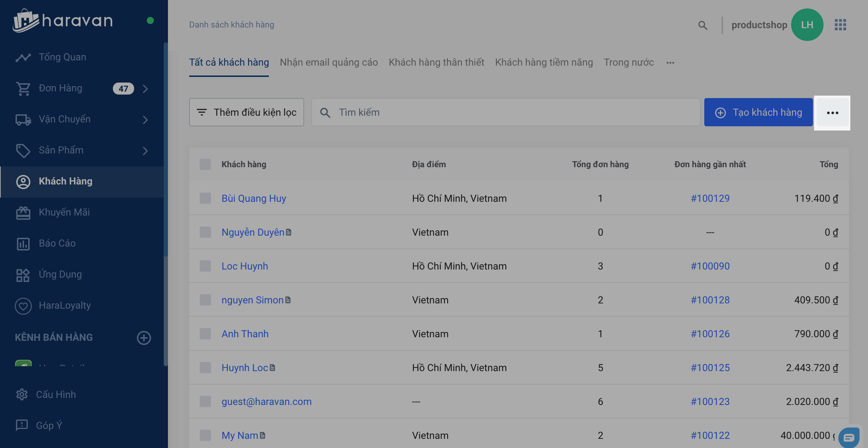This screenshot has height=448, width=868.
Task: Open more actions menu beside Tạo khách hàng
Action: pyautogui.click(x=832, y=113)
